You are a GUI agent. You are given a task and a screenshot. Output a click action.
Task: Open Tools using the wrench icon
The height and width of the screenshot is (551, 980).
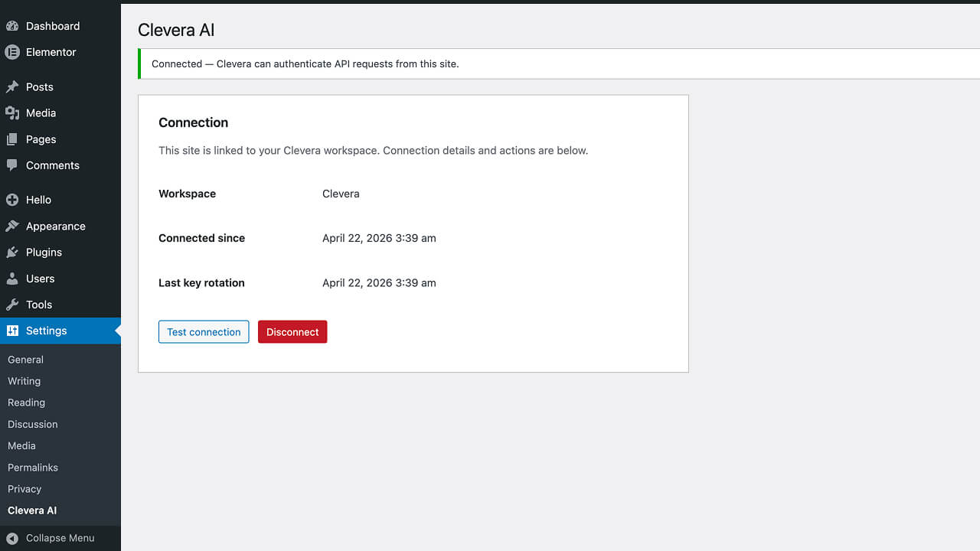pyautogui.click(x=13, y=304)
